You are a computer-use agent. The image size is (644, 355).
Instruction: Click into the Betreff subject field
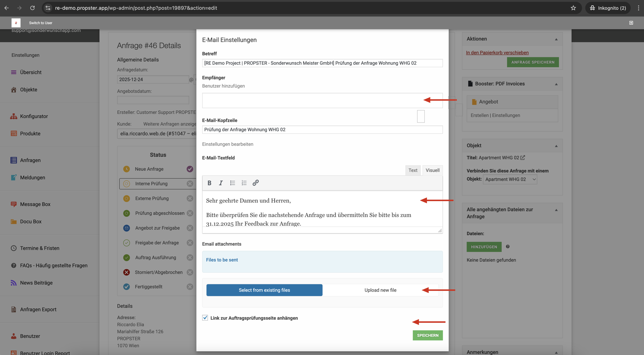pyautogui.click(x=322, y=63)
